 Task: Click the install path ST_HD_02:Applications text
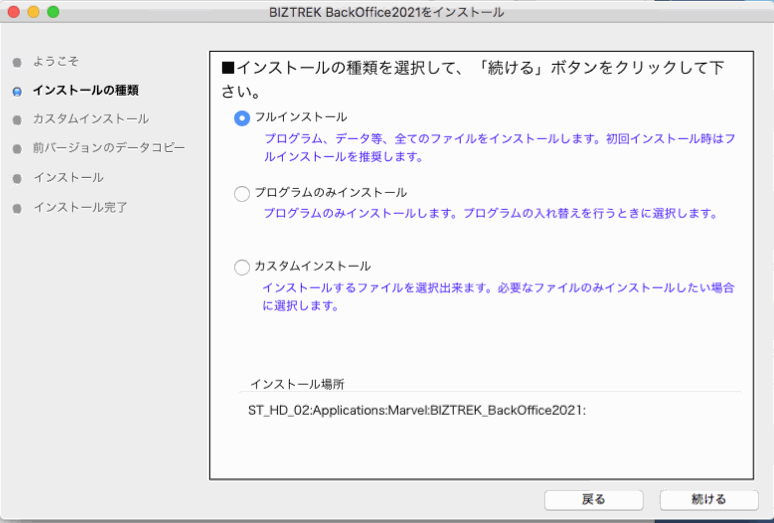pyautogui.click(x=416, y=411)
